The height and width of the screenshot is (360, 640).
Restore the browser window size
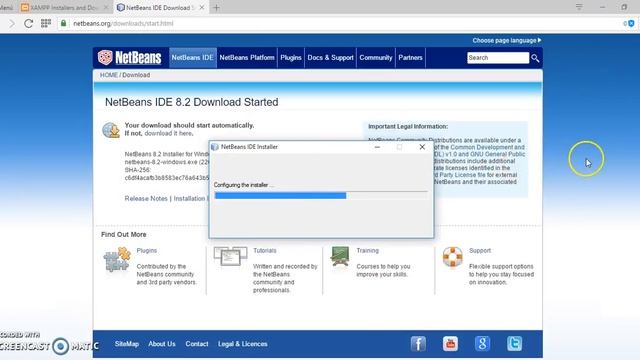coord(624,7)
